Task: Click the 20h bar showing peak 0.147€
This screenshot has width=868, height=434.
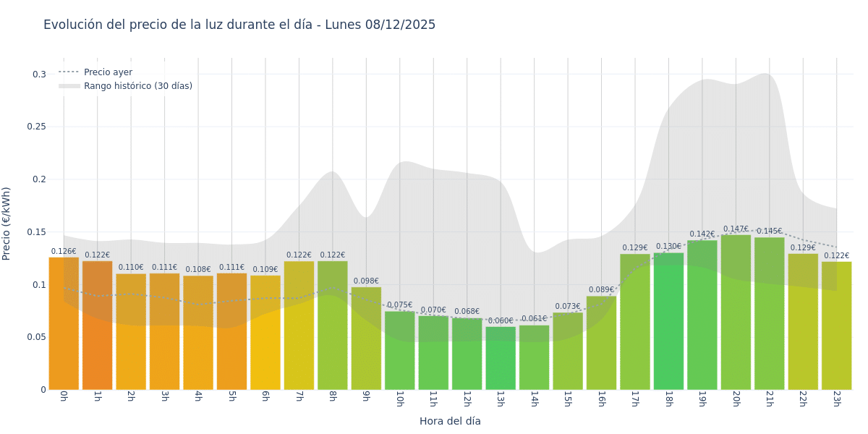Action: click(736, 311)
